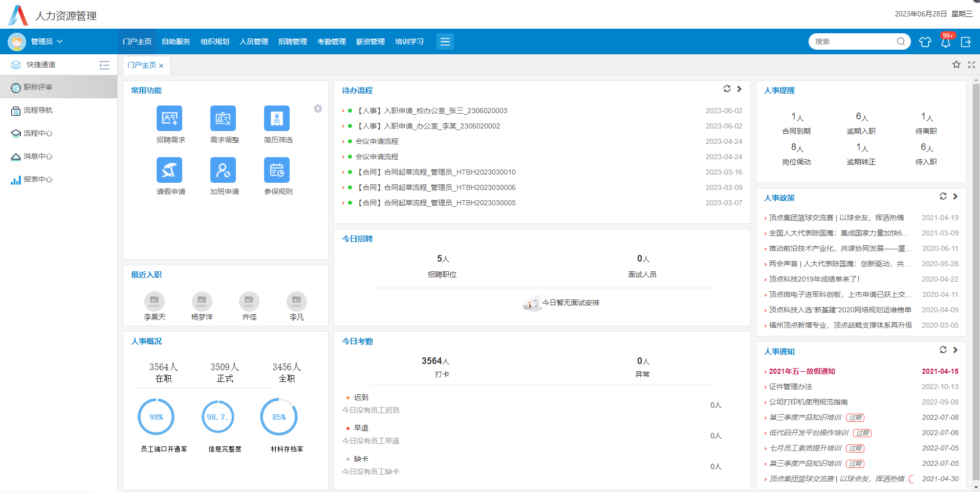Click the 员工端口开通率 98% progress ring
Screen dimensions: 980x492
click(x=156, y=417)
